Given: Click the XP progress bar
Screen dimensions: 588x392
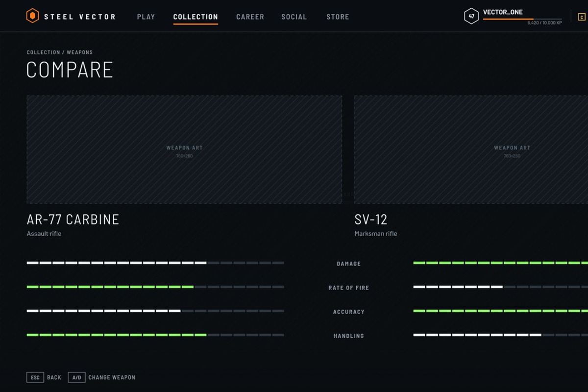Looking at the screenshot, I should (x=522, y=19).
